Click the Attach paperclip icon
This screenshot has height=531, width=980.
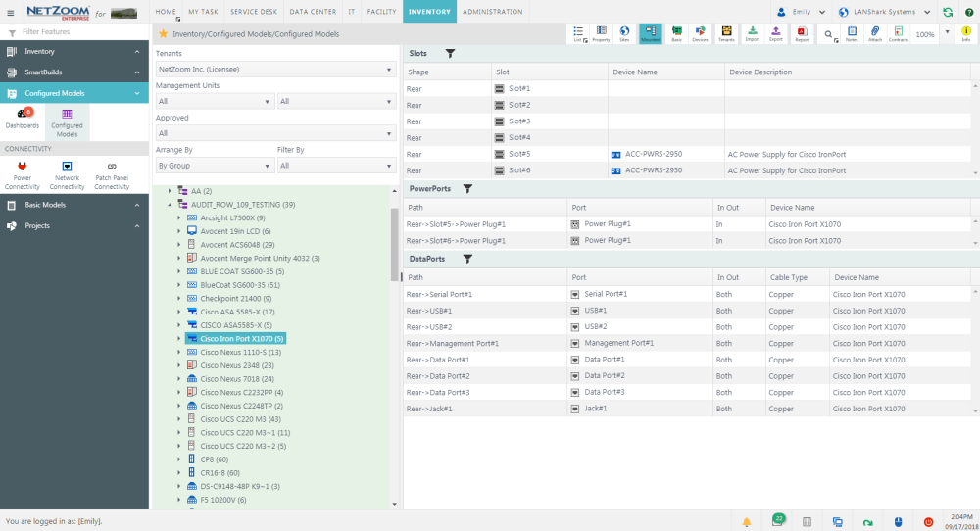pos(875,33)
